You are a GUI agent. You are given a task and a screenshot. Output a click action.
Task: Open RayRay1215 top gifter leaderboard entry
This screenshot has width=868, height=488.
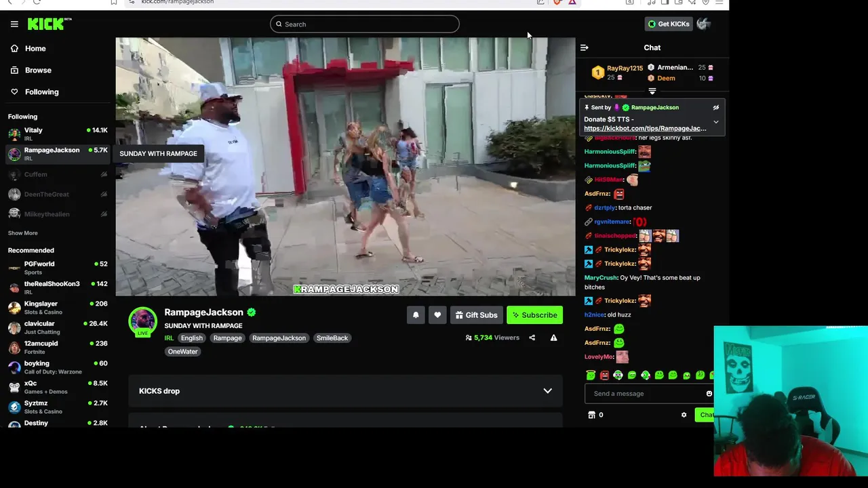point(617,72)
